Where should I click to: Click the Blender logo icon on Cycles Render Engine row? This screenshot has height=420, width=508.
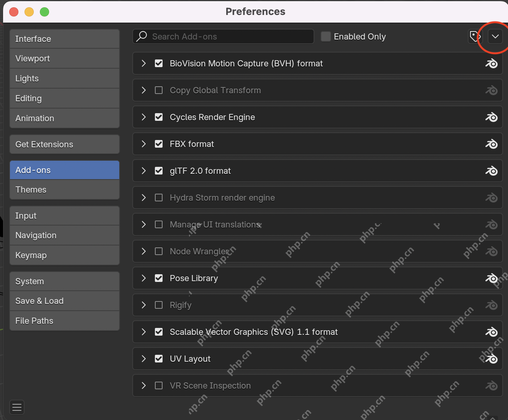pyautogui.click(x=492, y=117)
